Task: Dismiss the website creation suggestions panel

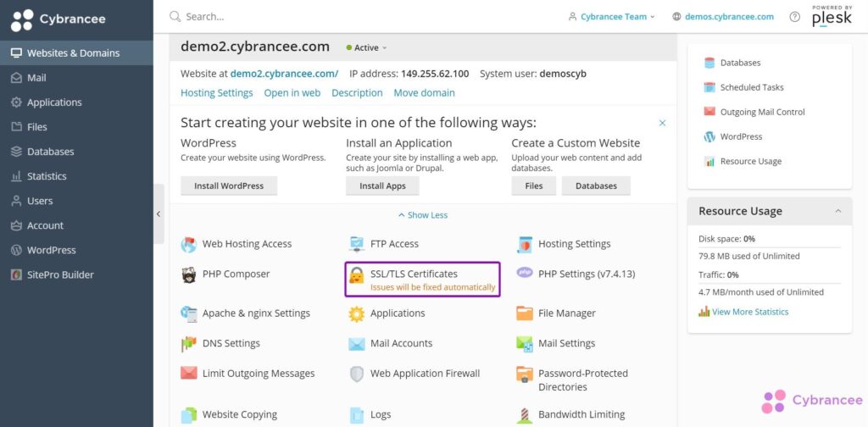Action: point(662,123)
